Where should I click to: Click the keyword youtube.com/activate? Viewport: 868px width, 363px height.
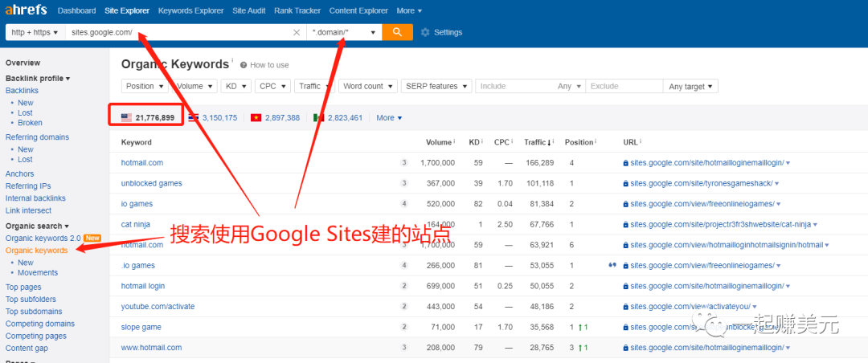point(158,307)
